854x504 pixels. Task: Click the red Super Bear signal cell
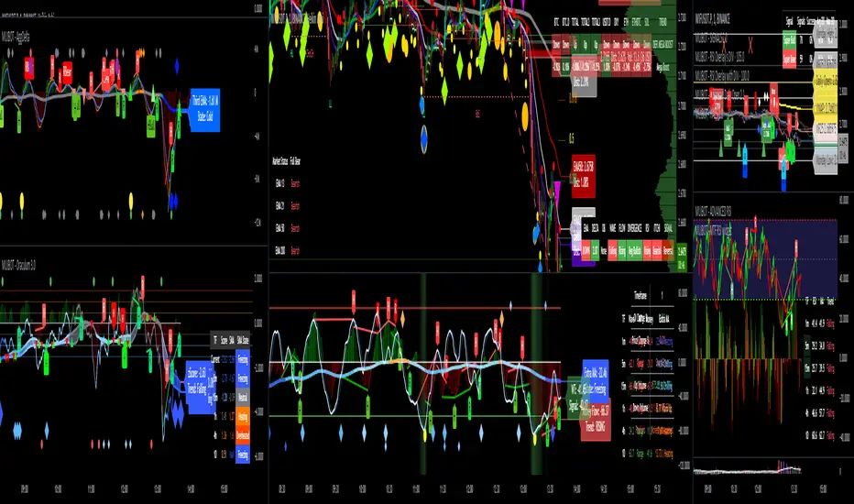[x=789, y=59]
